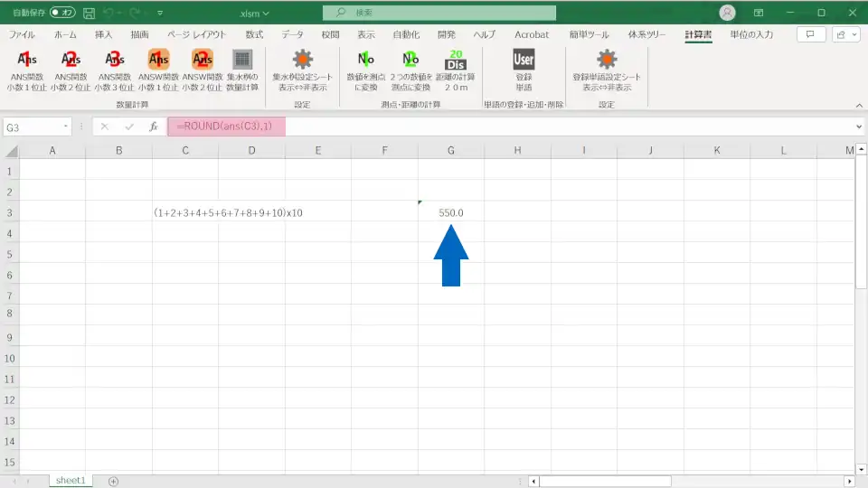Select the sheet1 worksheet tab
This screenshot has height=488, width=868.
pos(71,481)
